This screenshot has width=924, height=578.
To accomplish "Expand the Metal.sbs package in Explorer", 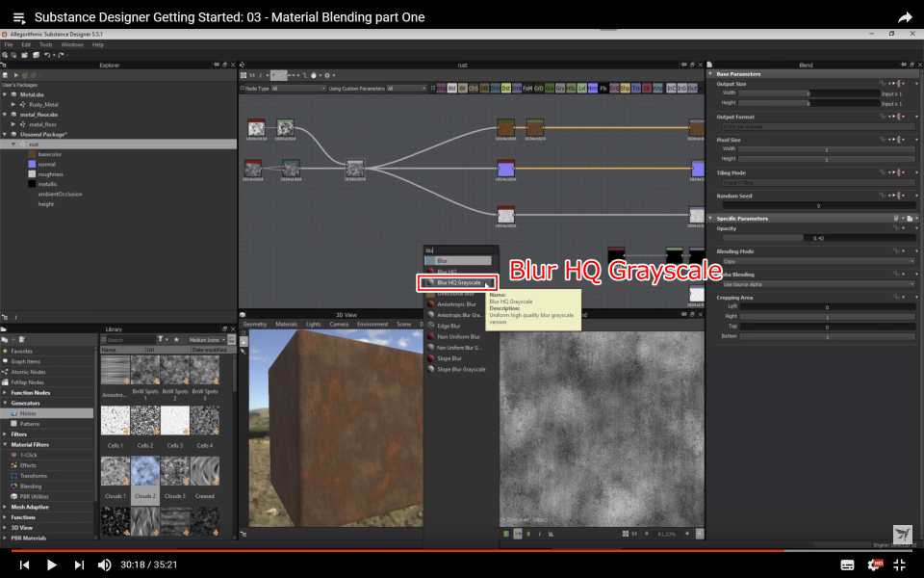I will pyautogui.click(x=6, y=94).
